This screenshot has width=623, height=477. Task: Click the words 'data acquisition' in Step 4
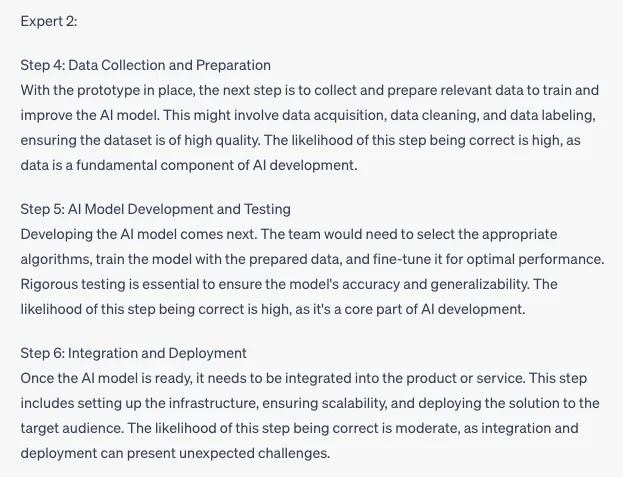pyautogui.click(x=334, y=116)
